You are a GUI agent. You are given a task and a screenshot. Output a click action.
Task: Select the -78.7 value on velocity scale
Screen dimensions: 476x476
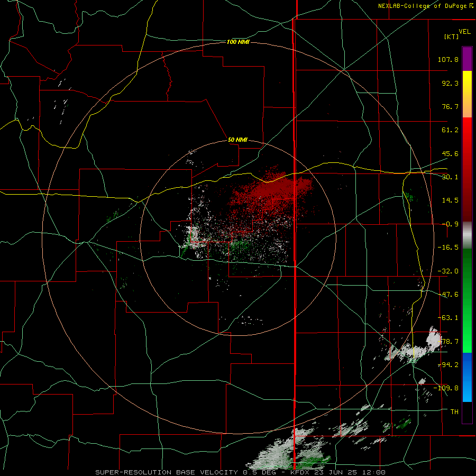pyautogui.click(x=448, y=342)
